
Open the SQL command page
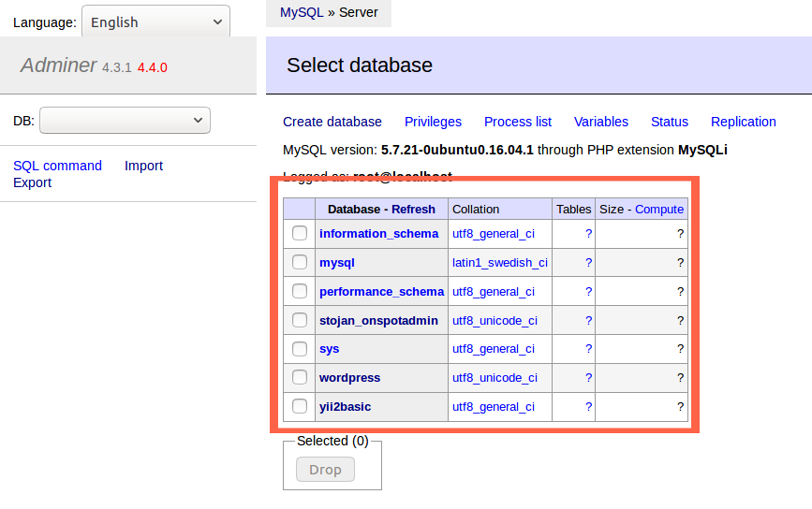pos(57,166)
